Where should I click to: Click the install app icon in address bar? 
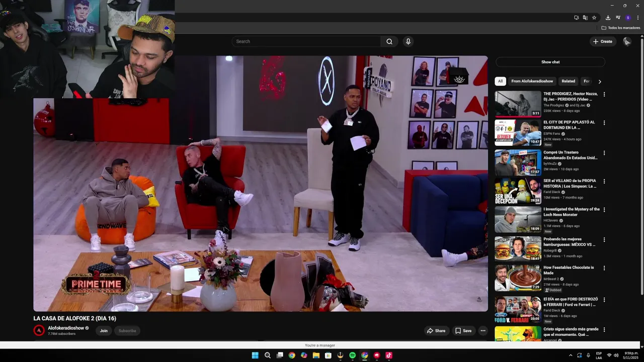[577, 18]
